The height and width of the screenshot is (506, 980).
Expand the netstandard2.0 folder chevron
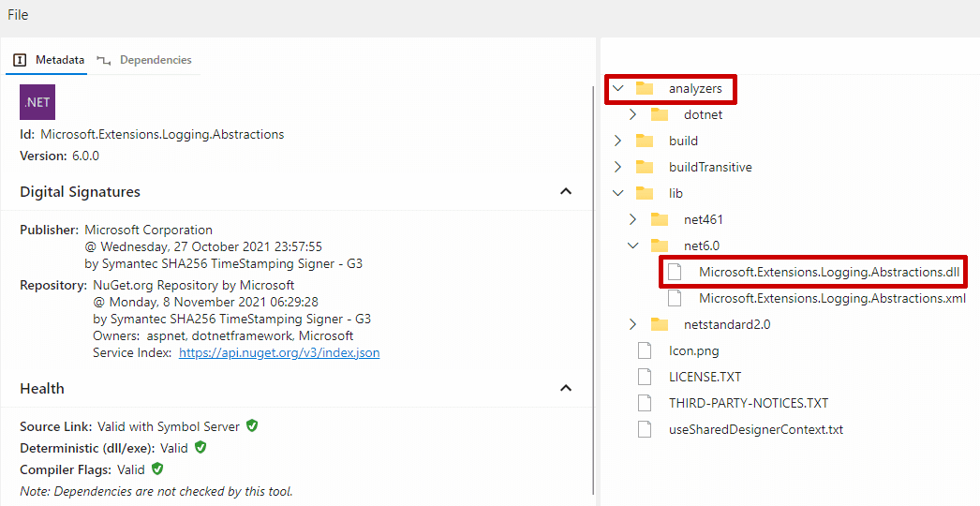(632, 324)
